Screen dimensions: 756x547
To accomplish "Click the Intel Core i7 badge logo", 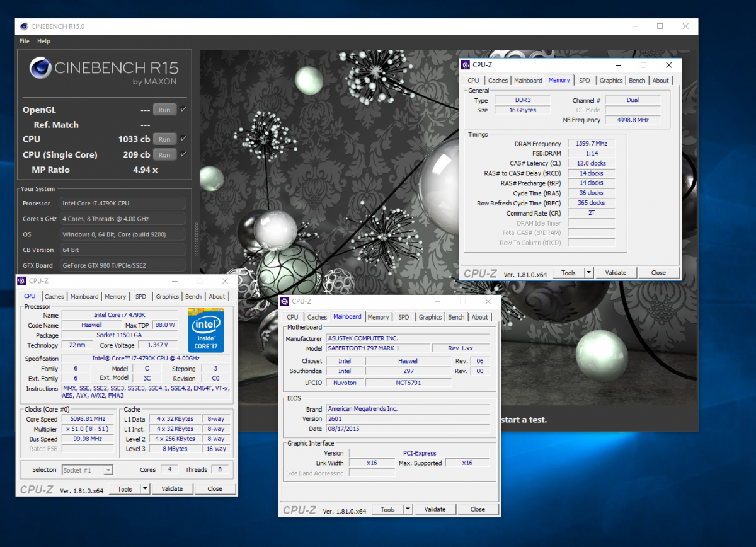I will tap(207, 330).
